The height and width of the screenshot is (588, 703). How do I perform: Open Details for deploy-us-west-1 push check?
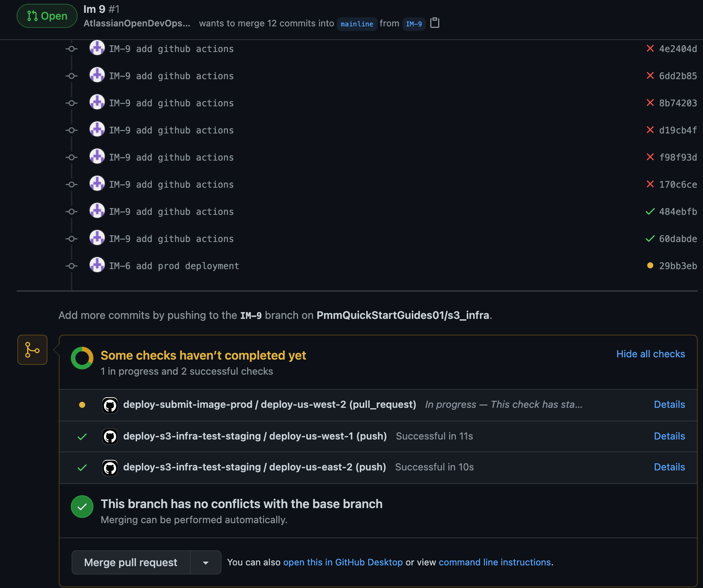(669, 436)
